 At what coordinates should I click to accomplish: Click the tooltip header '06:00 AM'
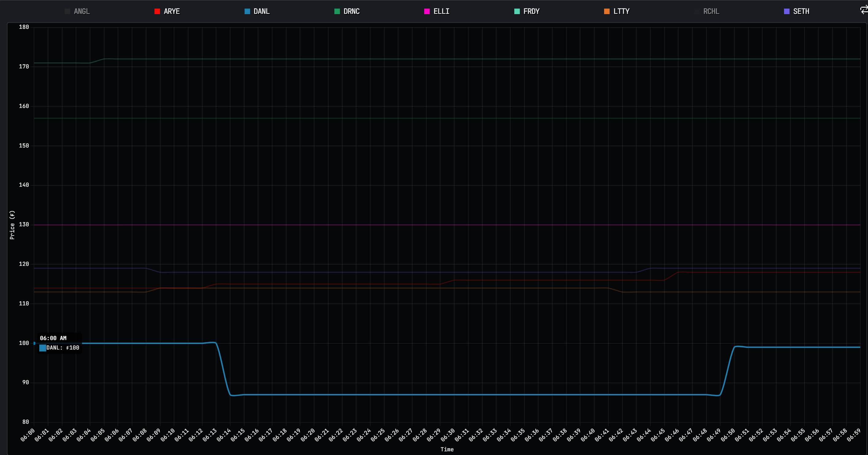coord(53,338)
